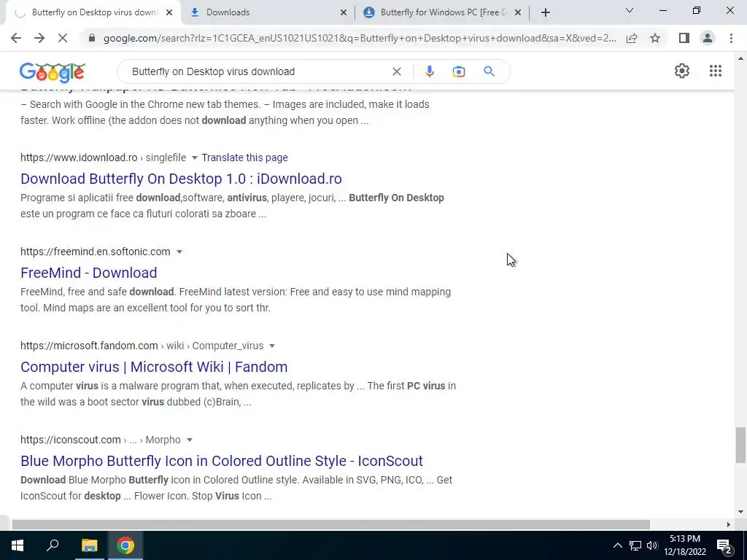Click Chrome icon in taskbar
The width and height of the screenshot is (747, 560).
click(x=125, y=545)
